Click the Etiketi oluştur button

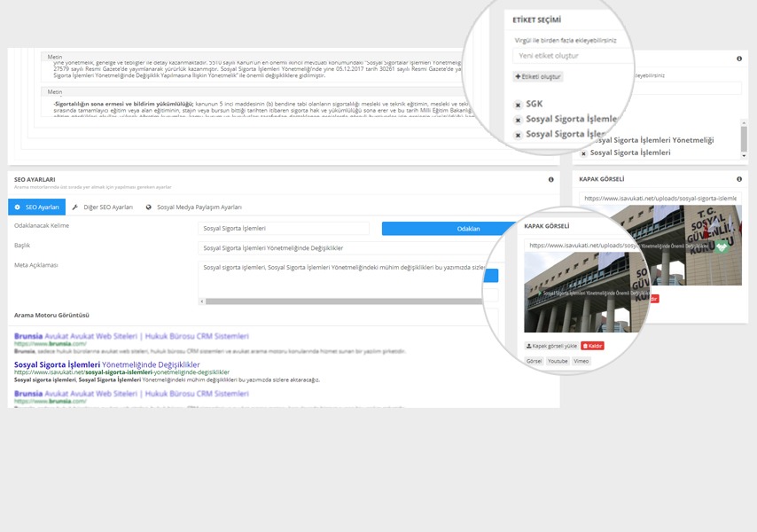coord(538,77)
